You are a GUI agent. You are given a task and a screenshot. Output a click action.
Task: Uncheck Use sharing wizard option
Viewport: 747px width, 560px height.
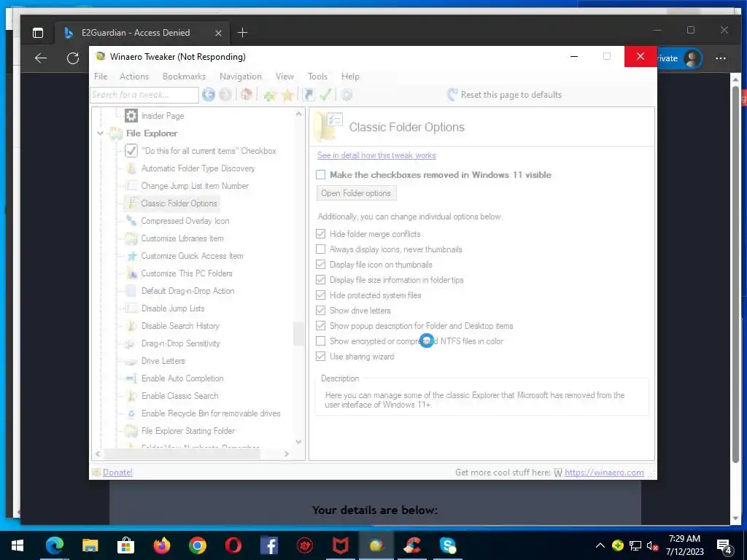pyautogui.click(x=321, y=356)
